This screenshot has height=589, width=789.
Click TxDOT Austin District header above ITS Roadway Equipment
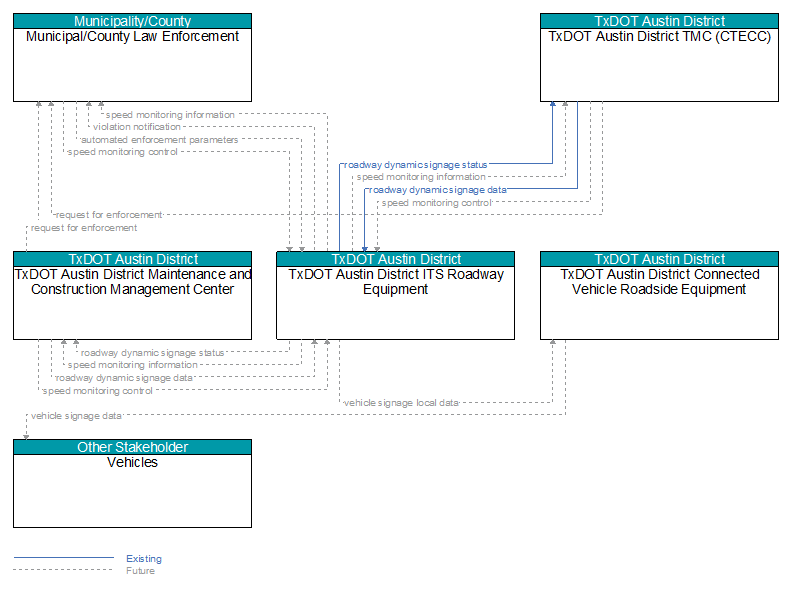pyautogui.click(x=396, y=259)
